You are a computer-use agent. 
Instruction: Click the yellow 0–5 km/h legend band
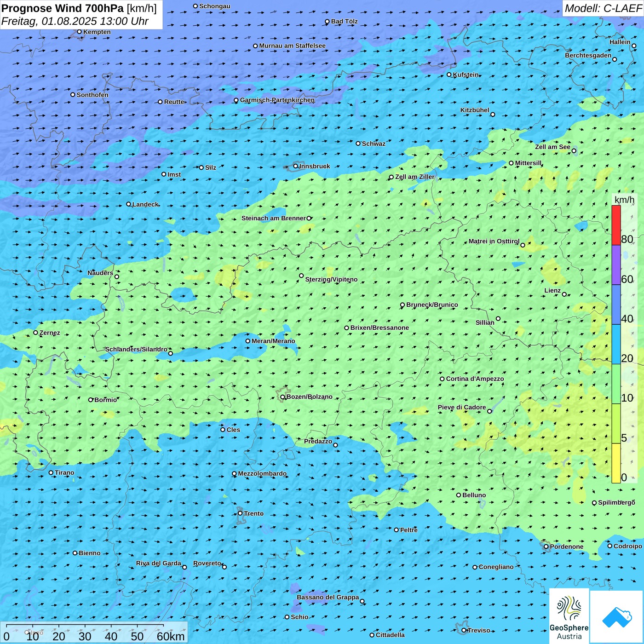(x=616, y=463)
